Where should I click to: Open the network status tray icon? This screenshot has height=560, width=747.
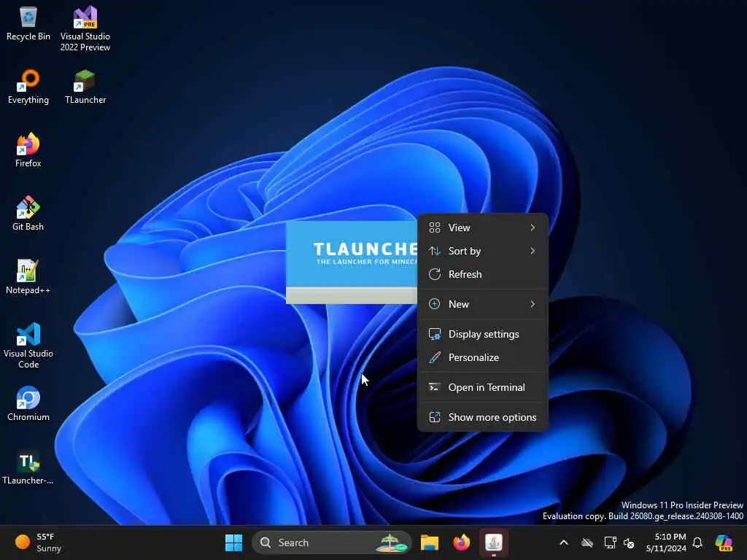point(611,542)
